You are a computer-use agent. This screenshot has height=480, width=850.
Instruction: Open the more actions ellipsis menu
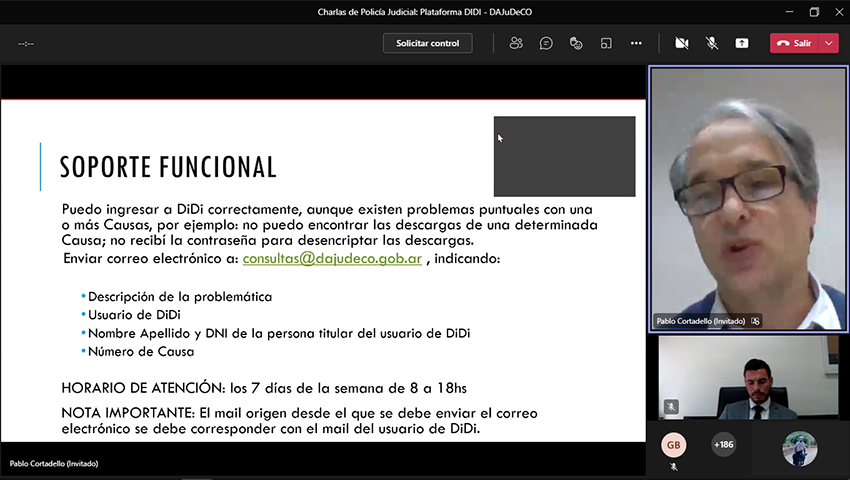click(636, 43)
